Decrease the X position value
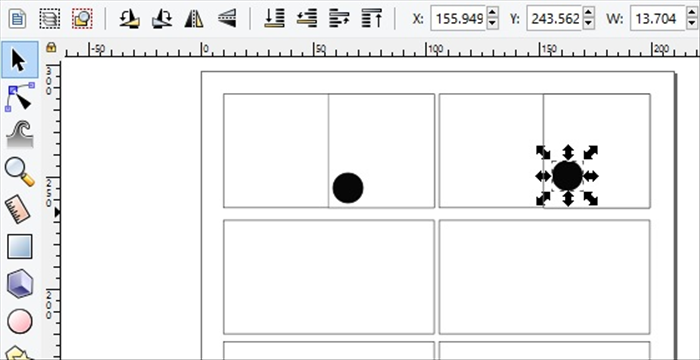Screen dimensions: 700x360 tap(492, 24)
